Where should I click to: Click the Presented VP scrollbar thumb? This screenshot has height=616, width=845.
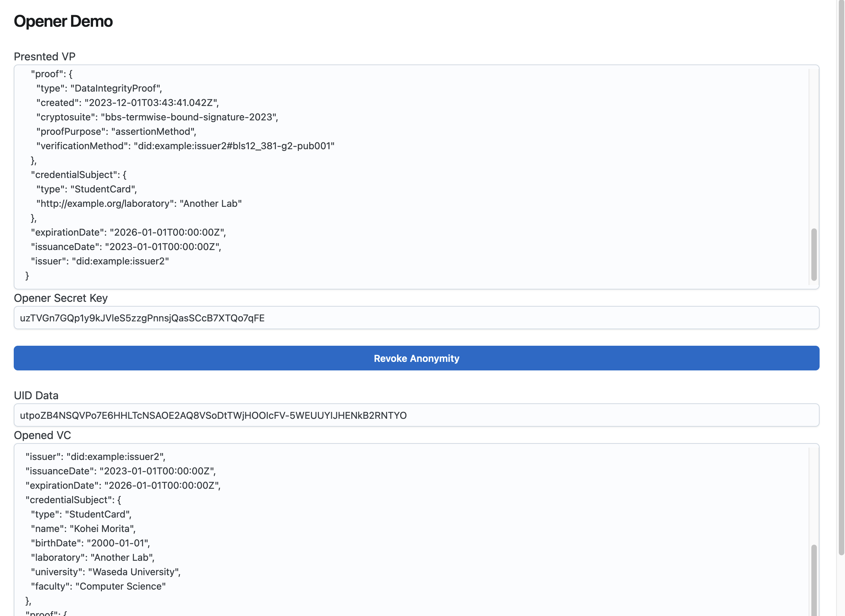click(814, 254)
